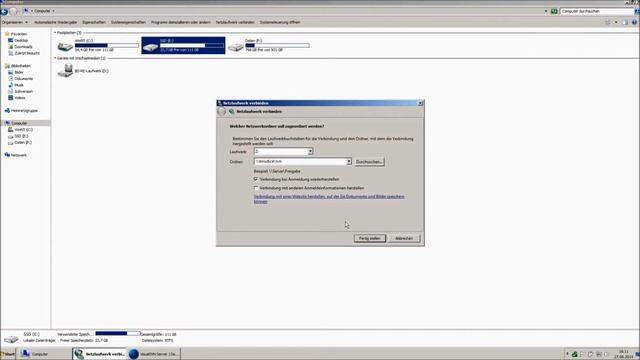Screen dimensions: 640x360
Task: Select the SSD (E:) drive icon
Action: [x=151, y=47]
